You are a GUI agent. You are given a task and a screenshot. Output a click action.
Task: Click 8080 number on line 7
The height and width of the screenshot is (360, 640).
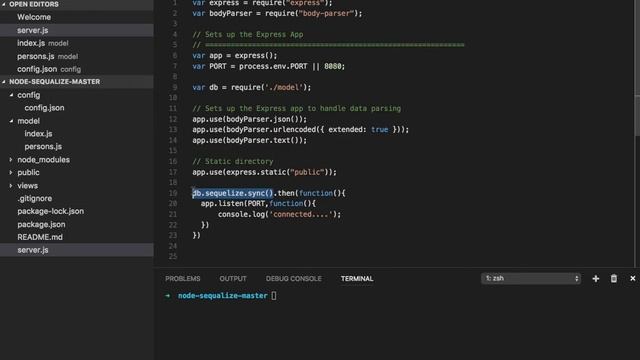(332, 66)
